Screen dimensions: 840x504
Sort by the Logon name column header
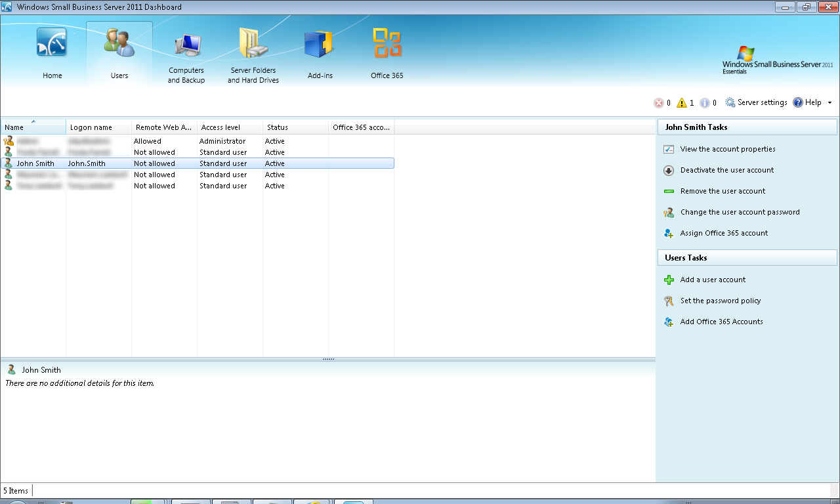pos(99,127)
